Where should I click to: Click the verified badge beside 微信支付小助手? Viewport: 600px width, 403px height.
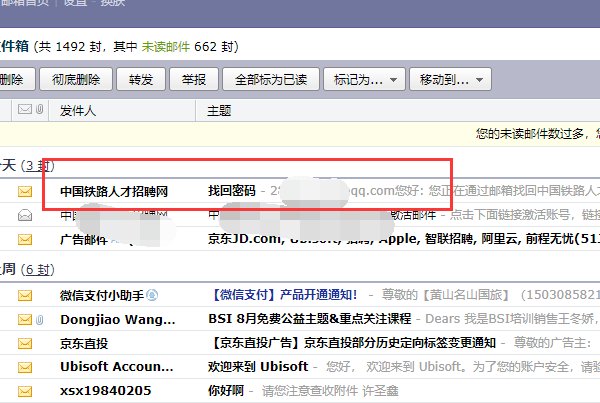(x=152, y=295)
